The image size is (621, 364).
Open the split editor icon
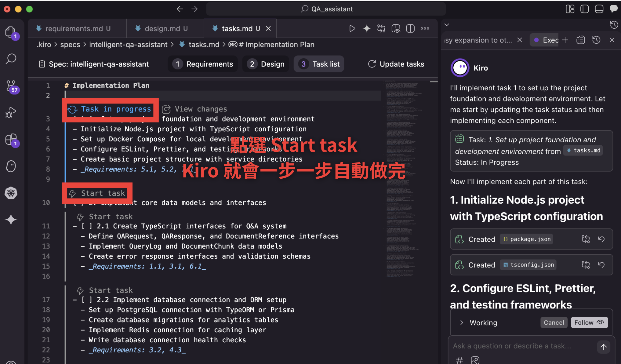tap(410, 29)
